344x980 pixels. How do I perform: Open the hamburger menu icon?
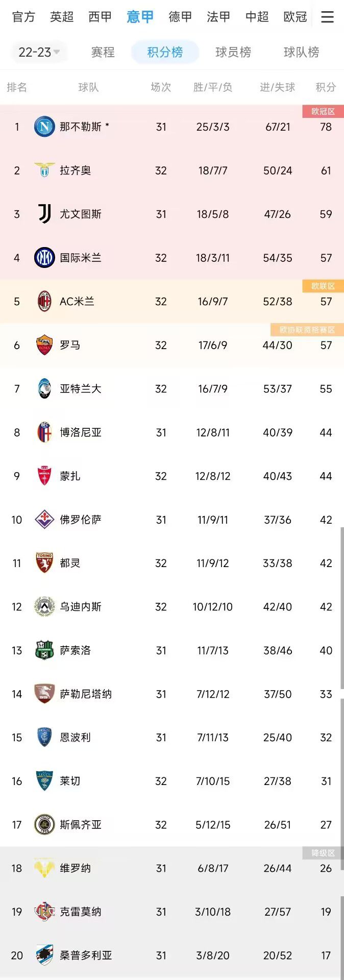tap(327, 17)
